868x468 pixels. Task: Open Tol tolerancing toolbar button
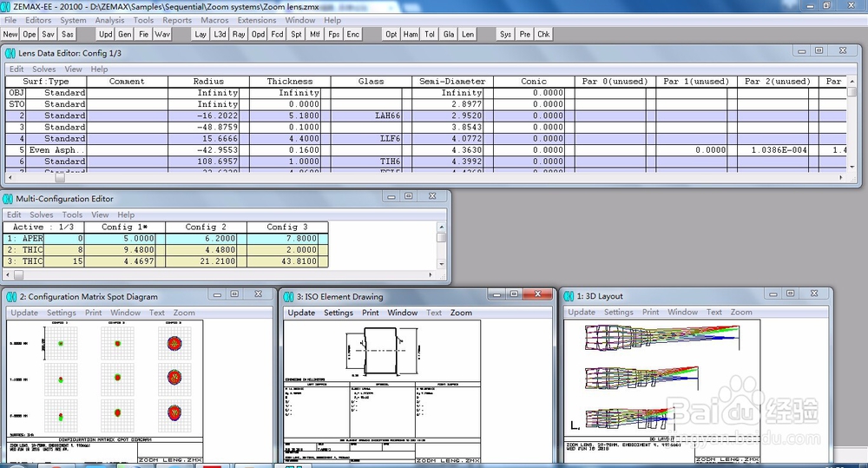pyautogui.click(x=430, y=35)
